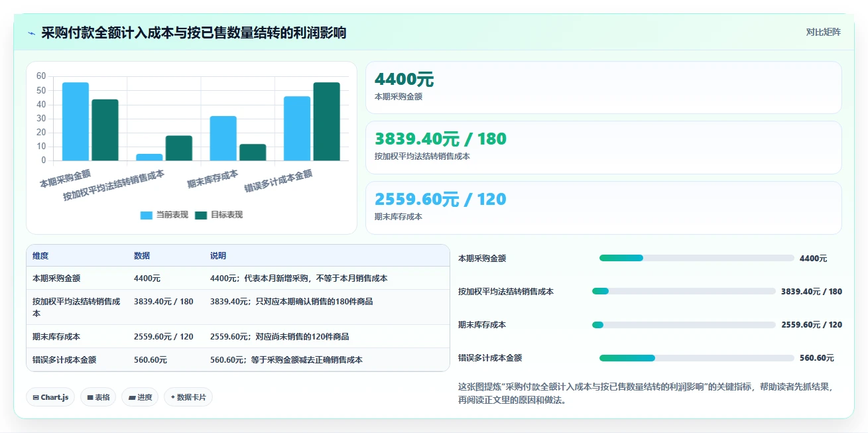Click the y-axis value 60

pos(41,76)
